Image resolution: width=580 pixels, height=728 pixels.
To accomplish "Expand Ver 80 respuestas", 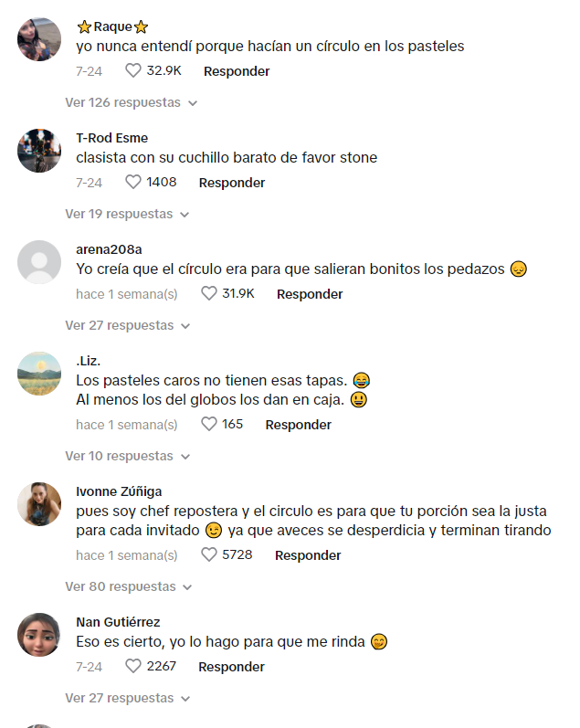I will tap(129, 586).
